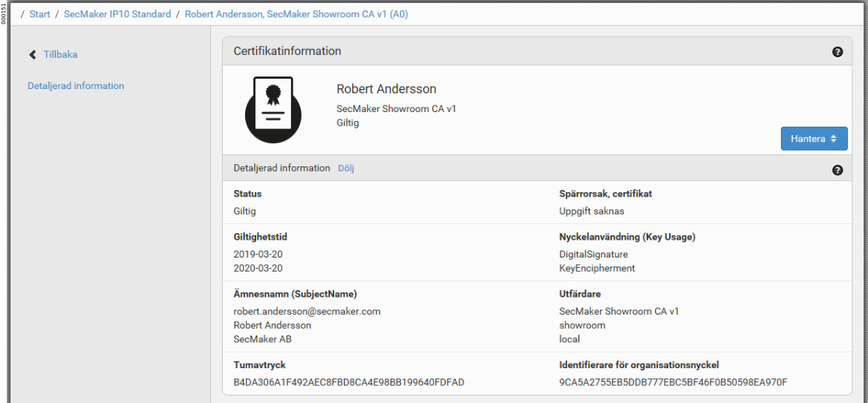Click the help icon in Detaljerad information bar
868x403 pixels.
pos(838,171)
